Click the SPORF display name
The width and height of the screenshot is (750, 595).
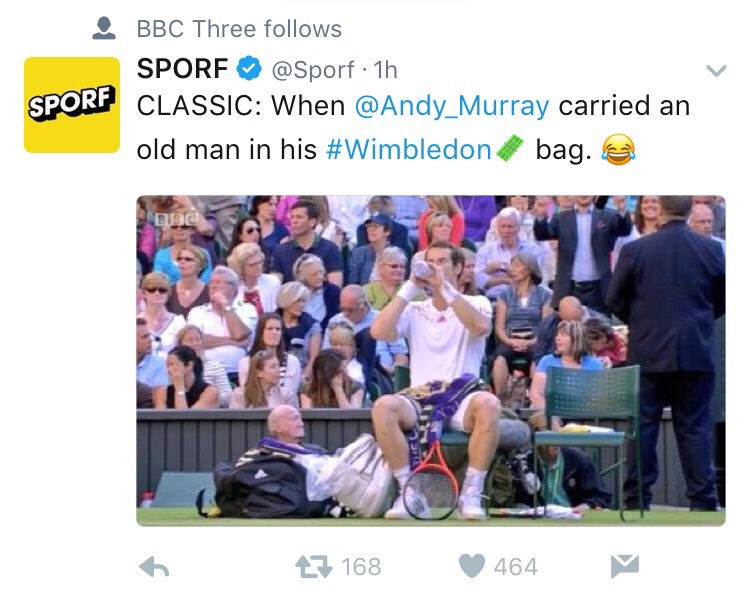(182, 68)
